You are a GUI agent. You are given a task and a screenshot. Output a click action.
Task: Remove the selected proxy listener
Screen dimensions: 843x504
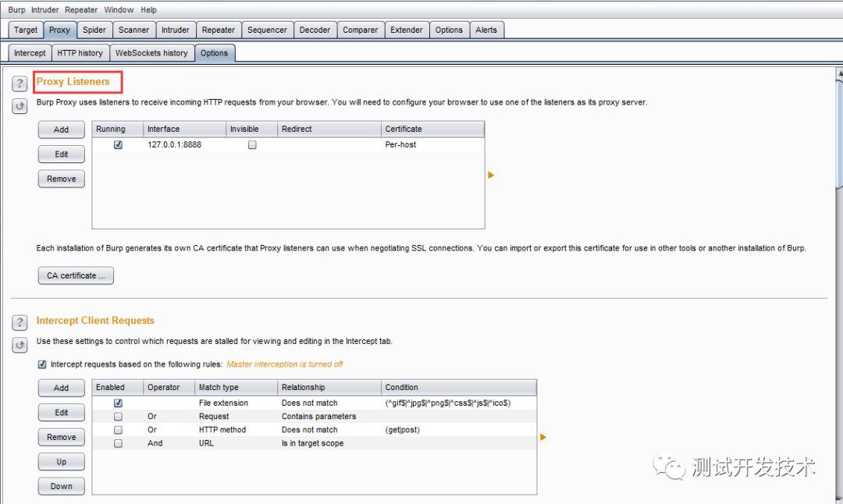tap(62, 179)
